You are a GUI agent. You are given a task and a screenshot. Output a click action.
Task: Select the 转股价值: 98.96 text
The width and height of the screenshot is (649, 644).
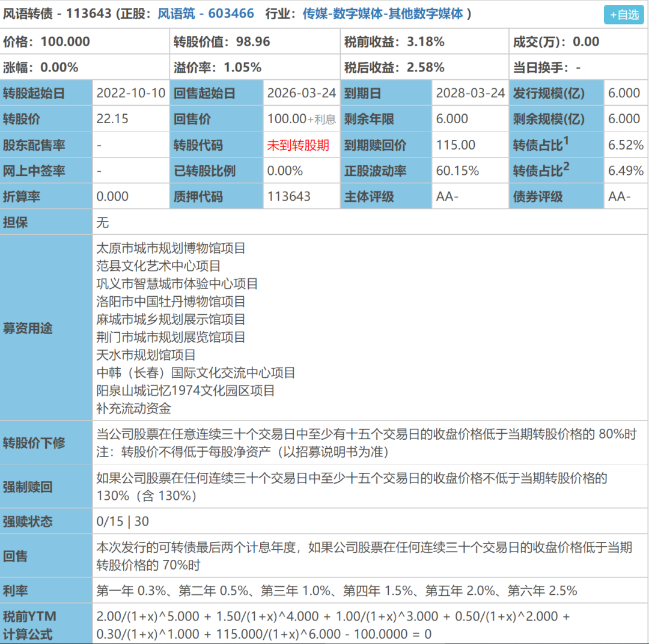click(222, 41)
